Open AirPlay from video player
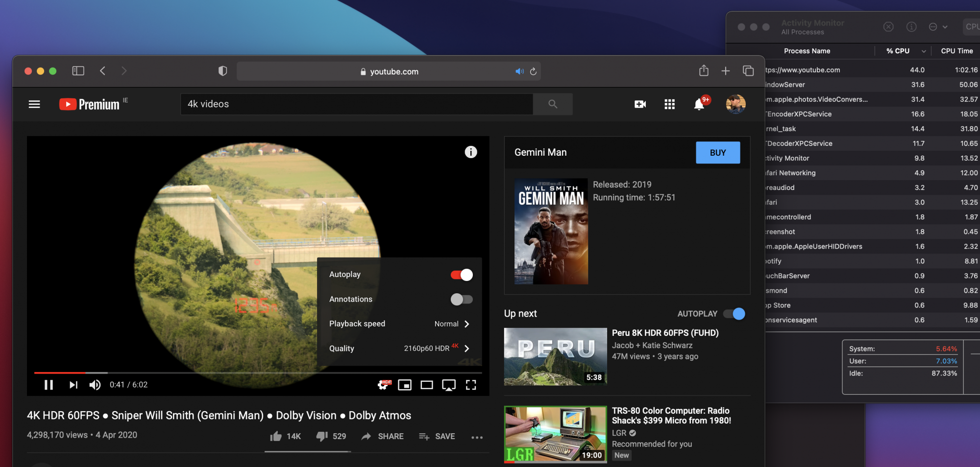The width and height of the screenshot is (980, 467). point(449,385)
